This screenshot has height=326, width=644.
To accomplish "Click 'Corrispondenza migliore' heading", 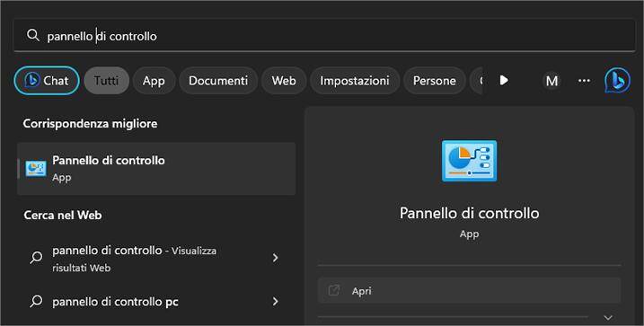I will (x=91, y=124).
